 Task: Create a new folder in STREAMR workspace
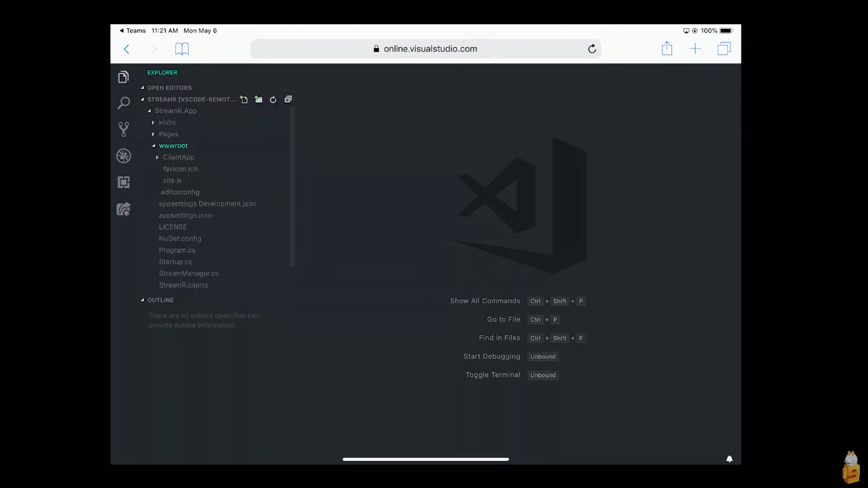coord(259,100)
